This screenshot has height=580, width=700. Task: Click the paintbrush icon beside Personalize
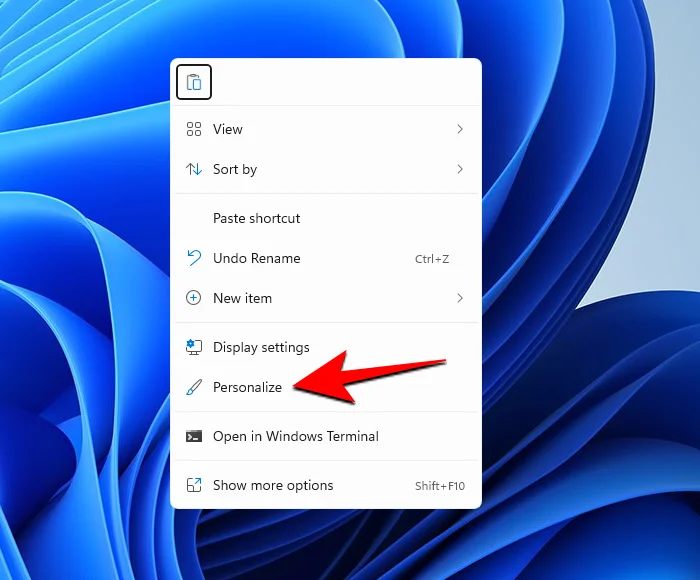[x=194, y=387]
